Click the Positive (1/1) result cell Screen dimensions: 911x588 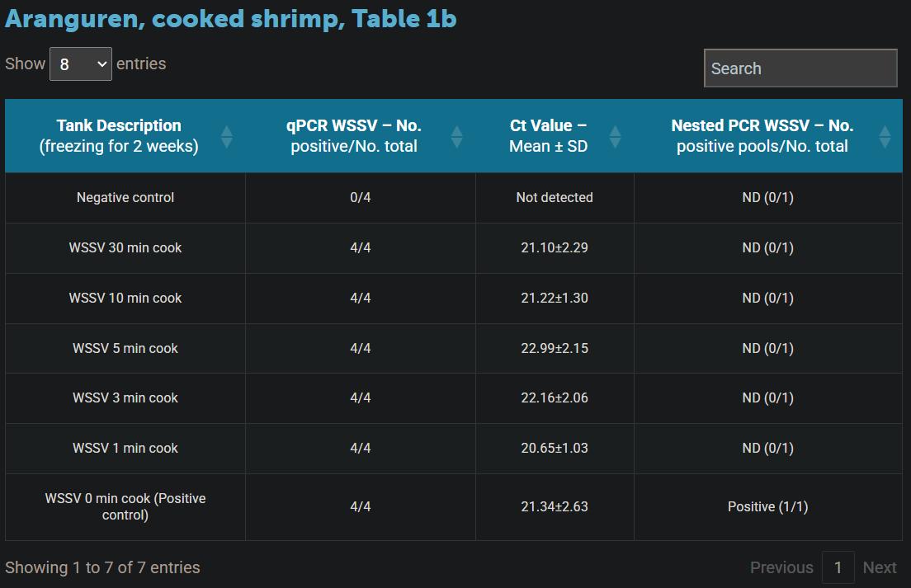(x=767, y=507)
